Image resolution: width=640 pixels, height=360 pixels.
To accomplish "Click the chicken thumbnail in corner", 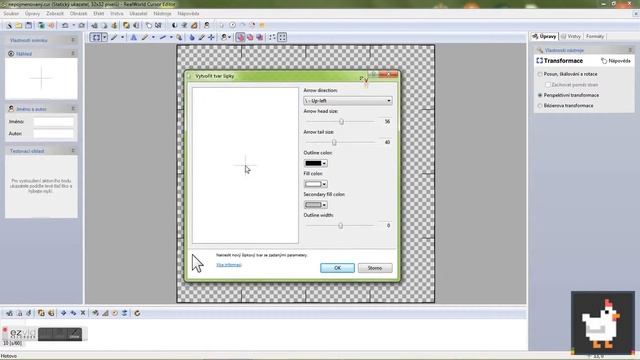I will click(602, 322).
